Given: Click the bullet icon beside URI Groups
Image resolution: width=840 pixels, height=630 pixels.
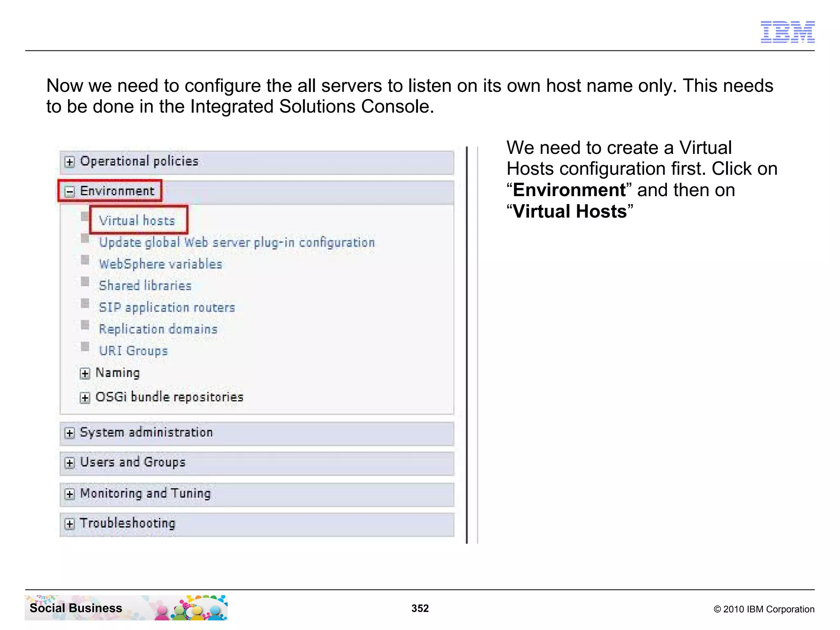Looking at the screenshot, I should pos(85,347).
